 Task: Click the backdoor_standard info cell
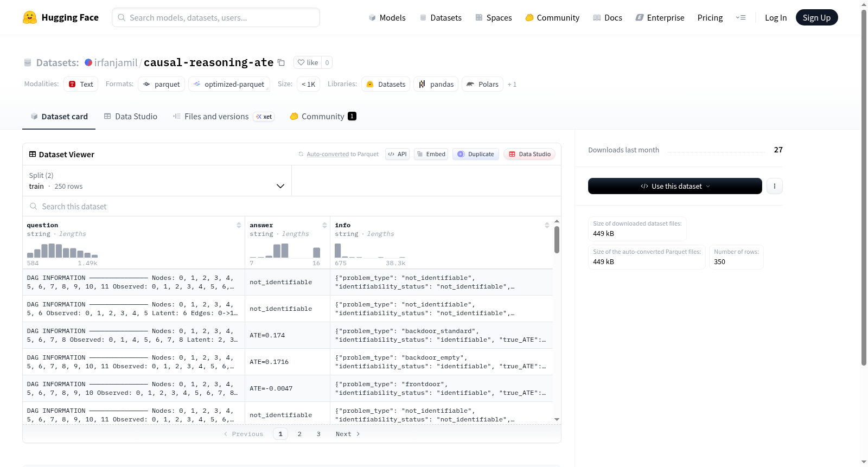click(x=442, y=335)
